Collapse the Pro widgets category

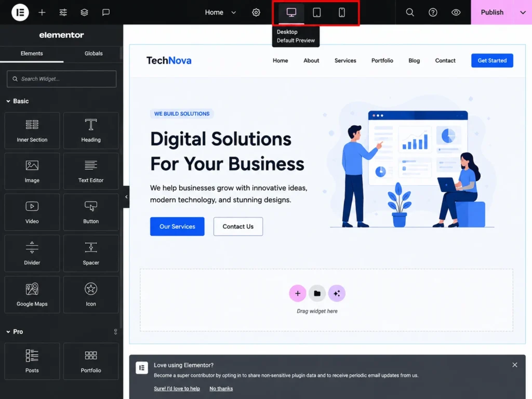15,332
